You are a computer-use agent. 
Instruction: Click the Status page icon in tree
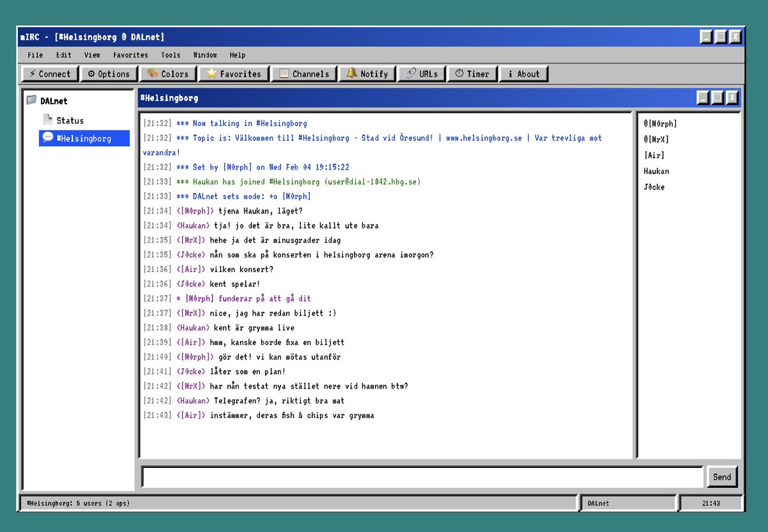click(x=47, y=120)
